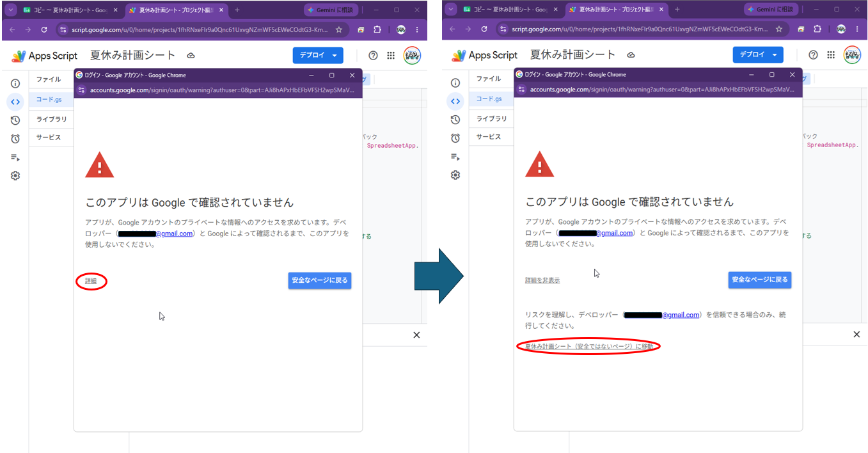Click project title 夏休み計画シート in left screenshot

click(x=132, y=56)
